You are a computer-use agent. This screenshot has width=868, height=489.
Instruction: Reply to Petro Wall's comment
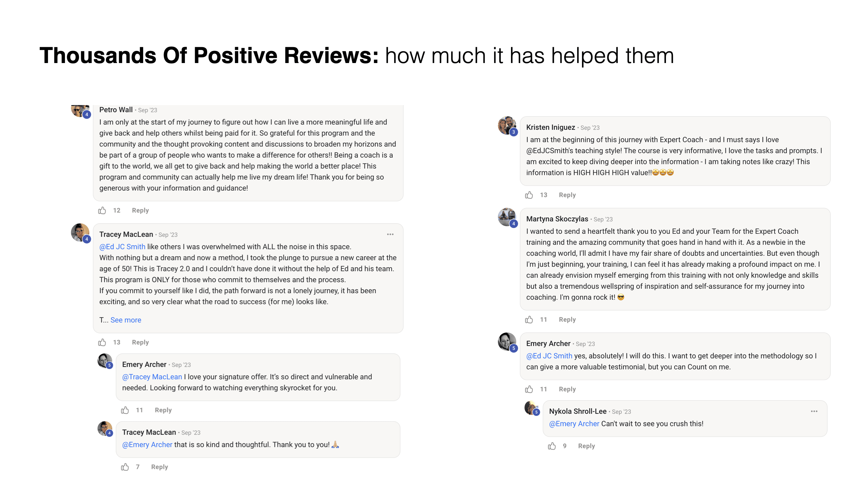coord(140,210)
